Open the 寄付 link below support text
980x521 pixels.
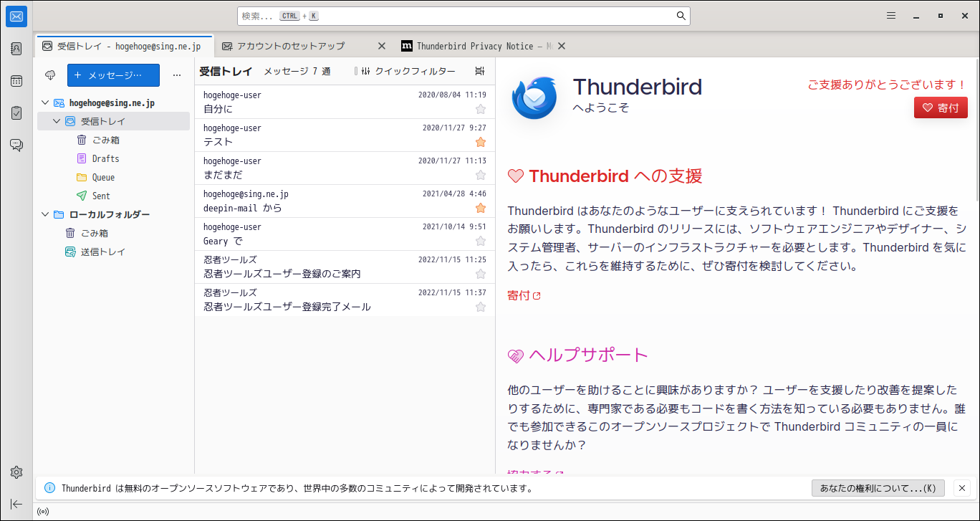[x=524, y=295]
